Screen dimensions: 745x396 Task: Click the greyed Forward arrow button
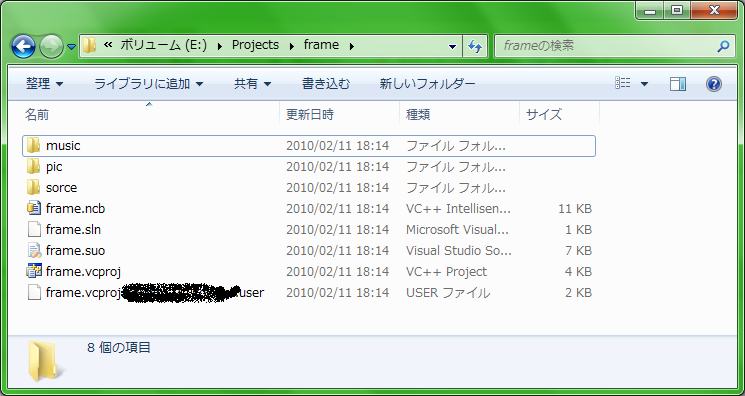[x=51, y=47]
